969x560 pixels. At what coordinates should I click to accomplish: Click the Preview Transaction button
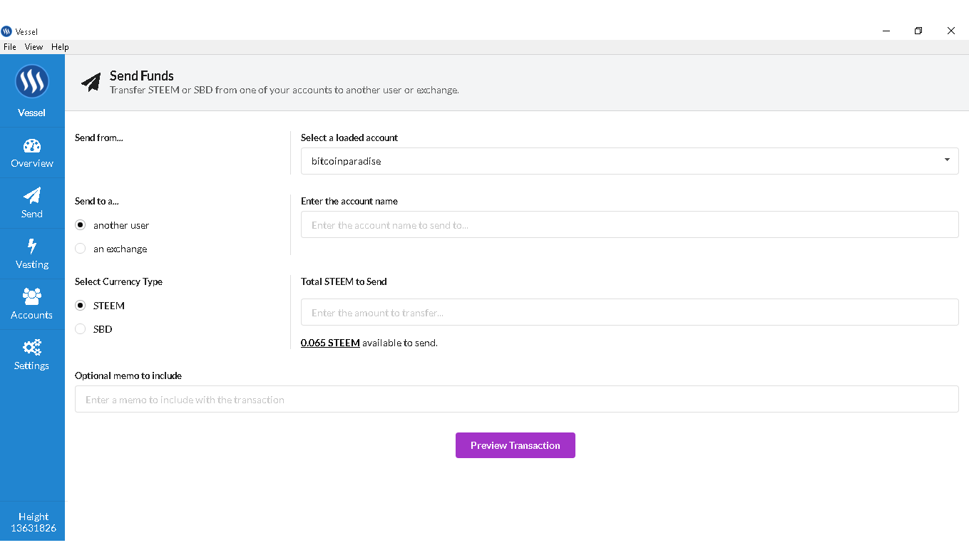pos(516,445)
